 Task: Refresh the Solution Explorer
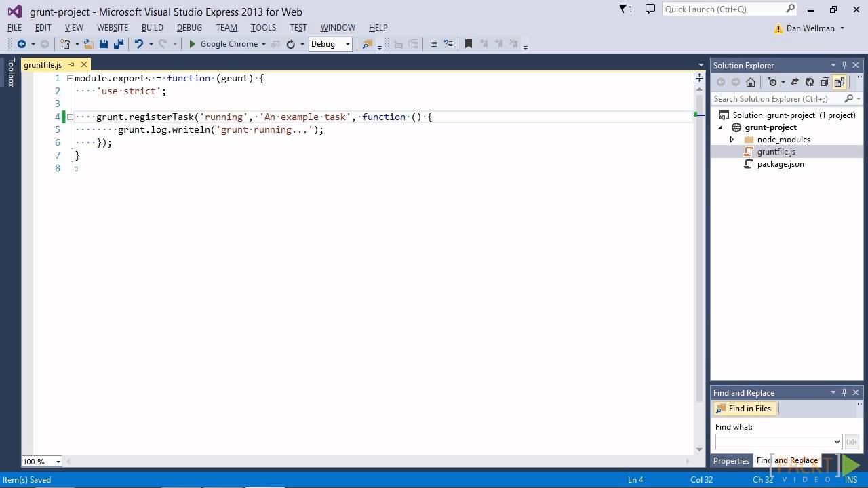[810, 82]
